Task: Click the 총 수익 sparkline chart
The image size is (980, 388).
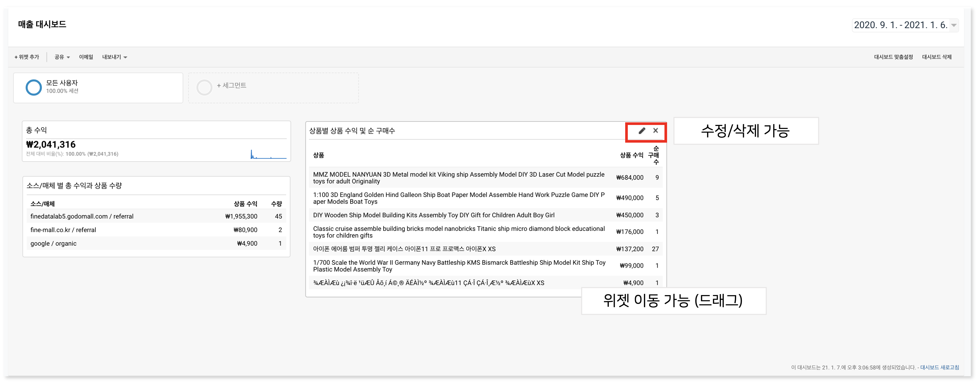Action: pyautogui.click(x=268, y=154)
